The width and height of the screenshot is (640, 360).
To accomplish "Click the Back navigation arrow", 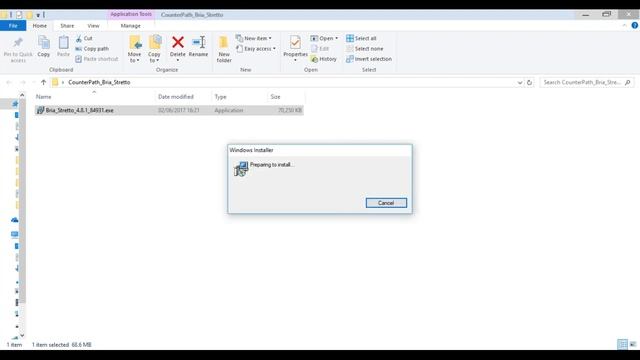I will (x=9, y=82).
